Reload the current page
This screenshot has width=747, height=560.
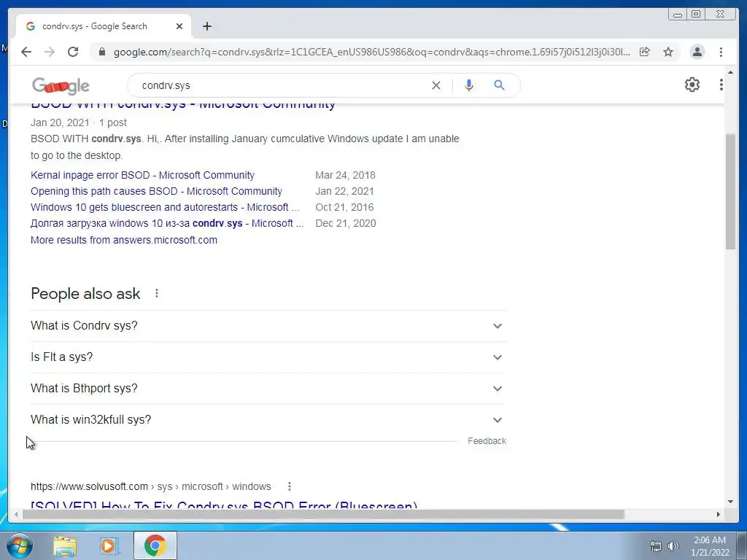[73, 52]
